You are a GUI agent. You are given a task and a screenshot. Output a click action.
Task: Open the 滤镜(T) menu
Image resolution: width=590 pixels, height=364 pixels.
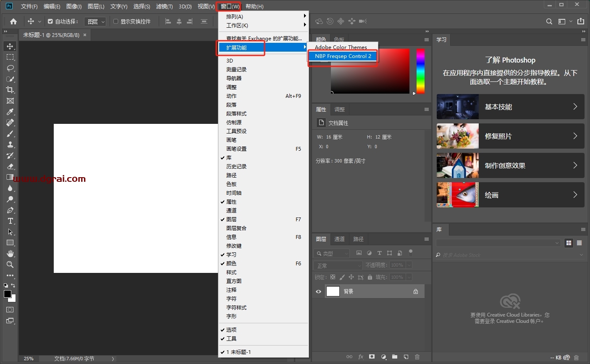(164, 6)
